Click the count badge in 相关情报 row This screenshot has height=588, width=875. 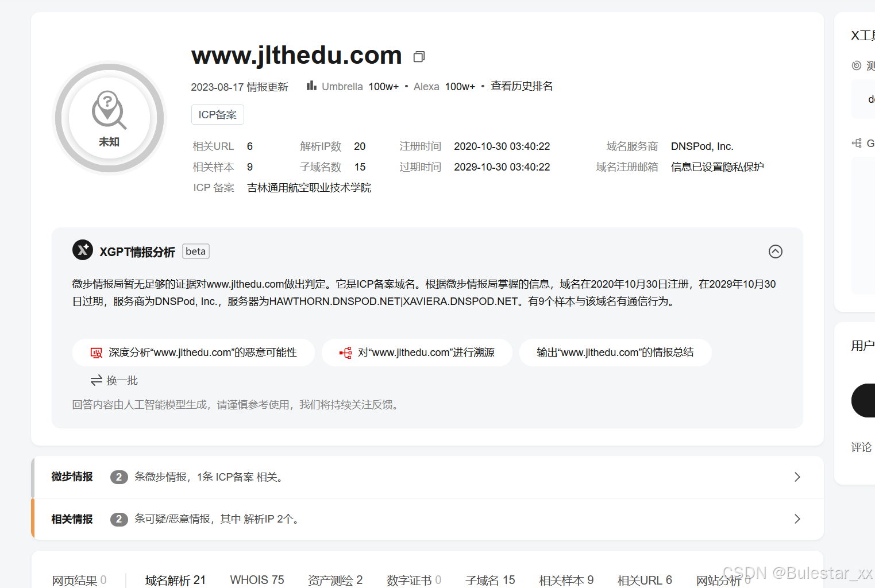point(119,519)
